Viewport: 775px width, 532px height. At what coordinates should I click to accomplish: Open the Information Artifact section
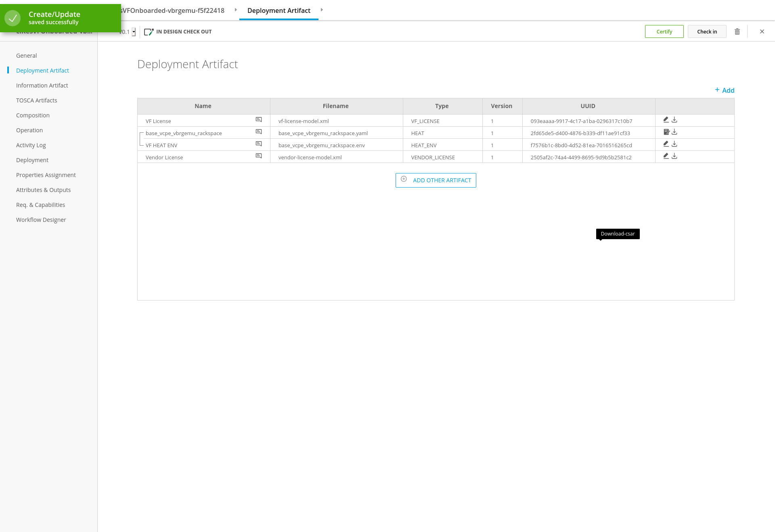(x=42, y=86)
